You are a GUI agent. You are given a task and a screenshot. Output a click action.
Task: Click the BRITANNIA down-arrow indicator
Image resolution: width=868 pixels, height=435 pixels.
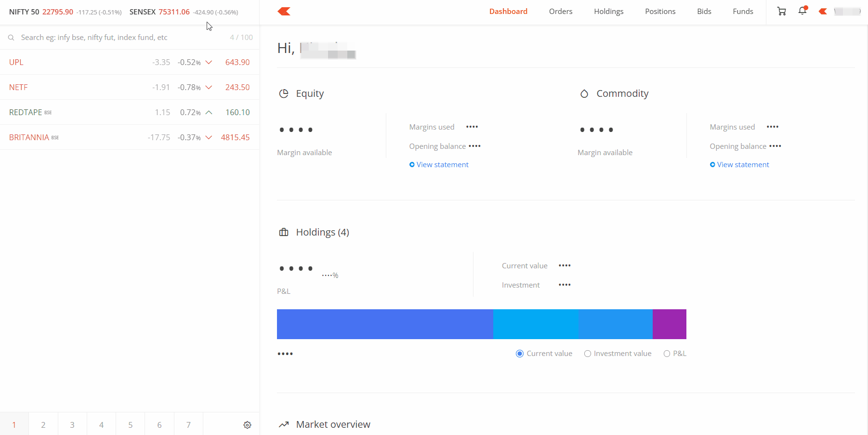click(209, 137)
